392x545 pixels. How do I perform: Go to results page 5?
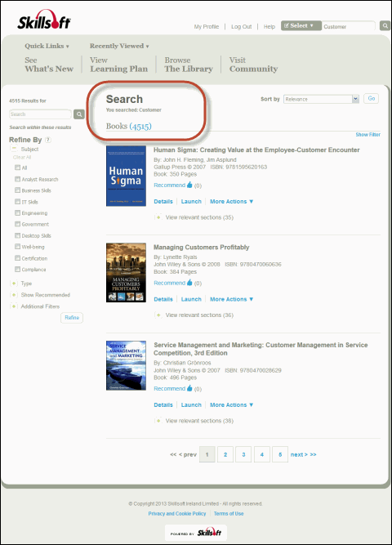coord(280,454)
